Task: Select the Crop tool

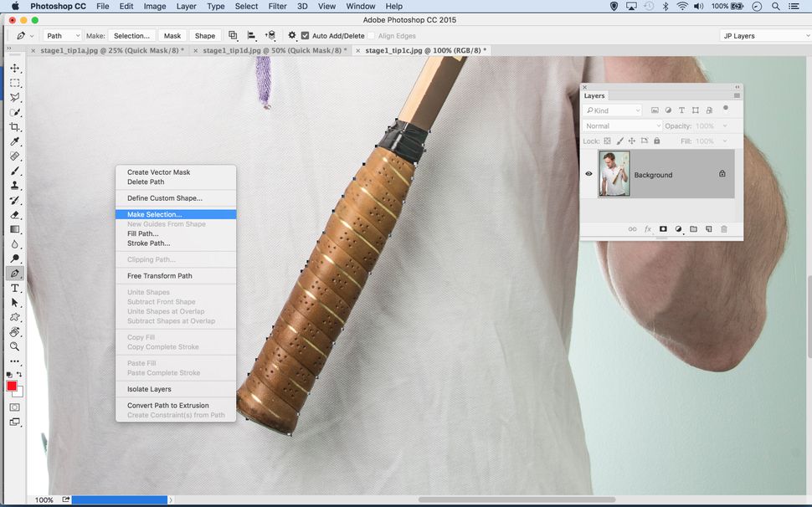Action: [14, 126]
